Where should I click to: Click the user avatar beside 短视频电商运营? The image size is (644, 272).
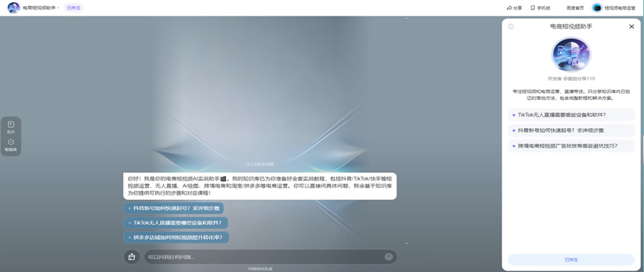[597, 8]
